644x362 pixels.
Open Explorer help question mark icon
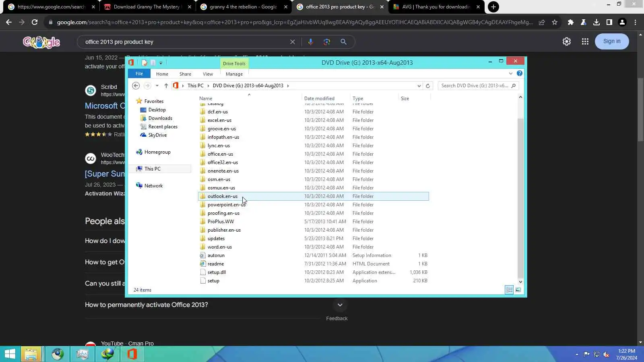(520, 74)
